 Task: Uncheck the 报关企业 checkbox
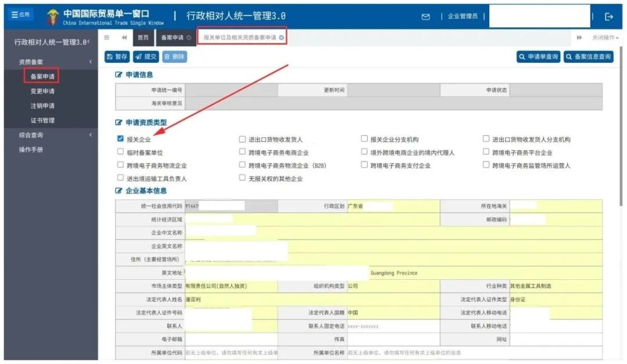pyautogui.click(x=121, y=139)
